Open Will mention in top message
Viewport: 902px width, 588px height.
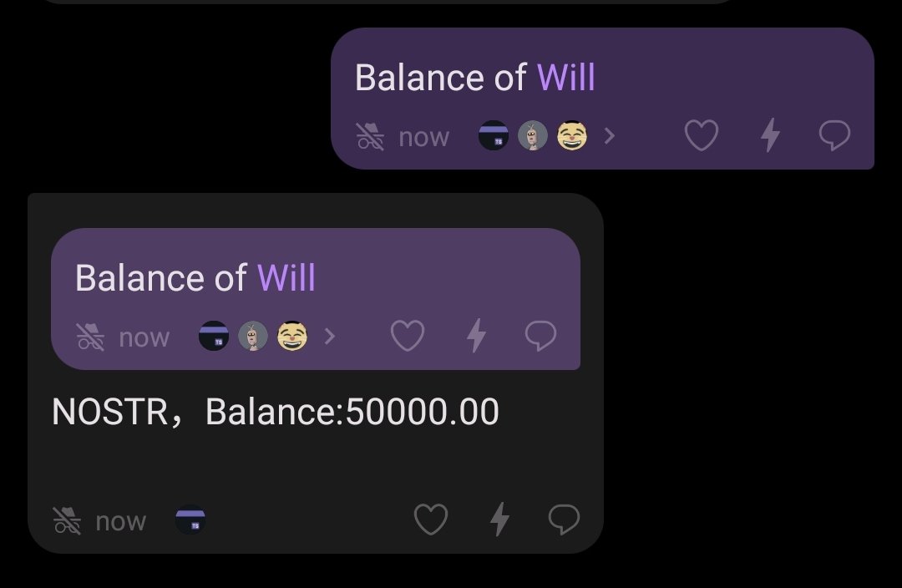coord(565,77)
